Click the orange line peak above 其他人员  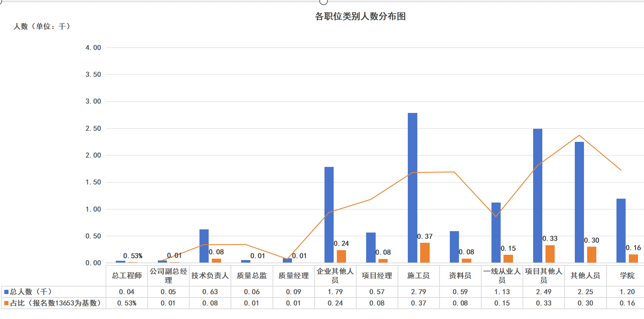[x=579, y=135]
